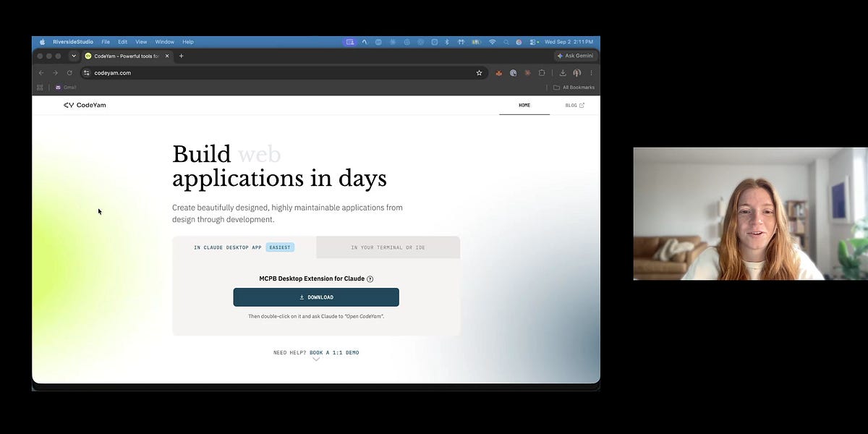Click the Book a 1:1 Demo link

point(334,352)
